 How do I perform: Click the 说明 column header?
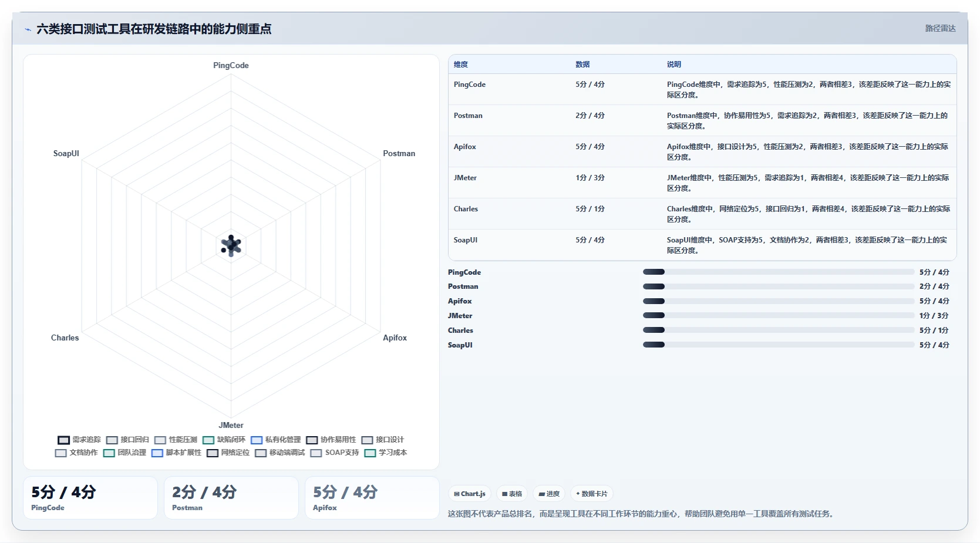[x=674, y=65]
